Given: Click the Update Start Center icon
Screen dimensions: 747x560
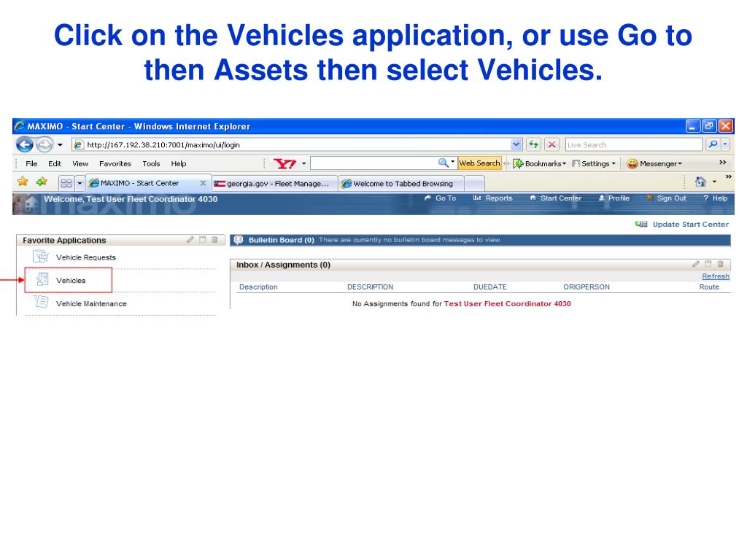Looking at the screenshot, I should click(641, 224).
